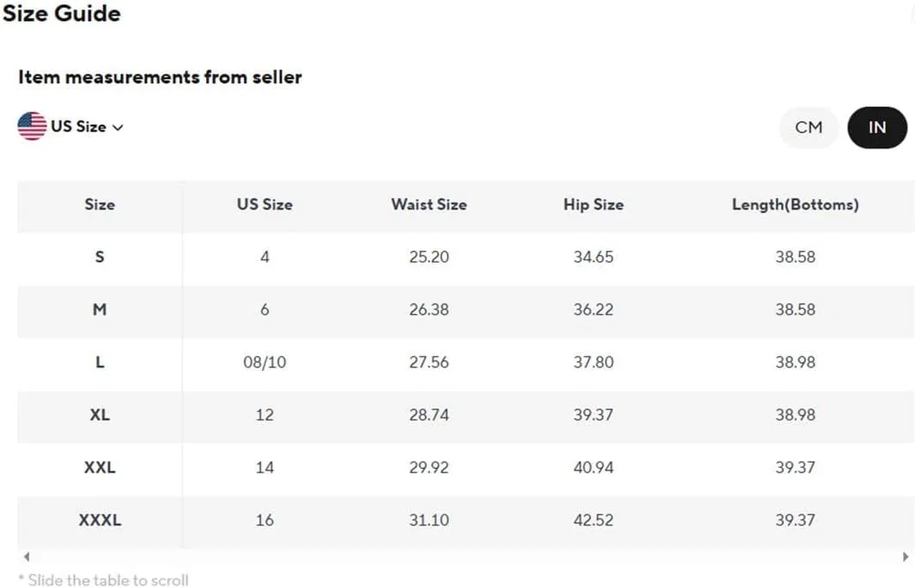Click the L size row label
Image resolution: width=915 pixels, height=588 pixels.
pos(100,361)
